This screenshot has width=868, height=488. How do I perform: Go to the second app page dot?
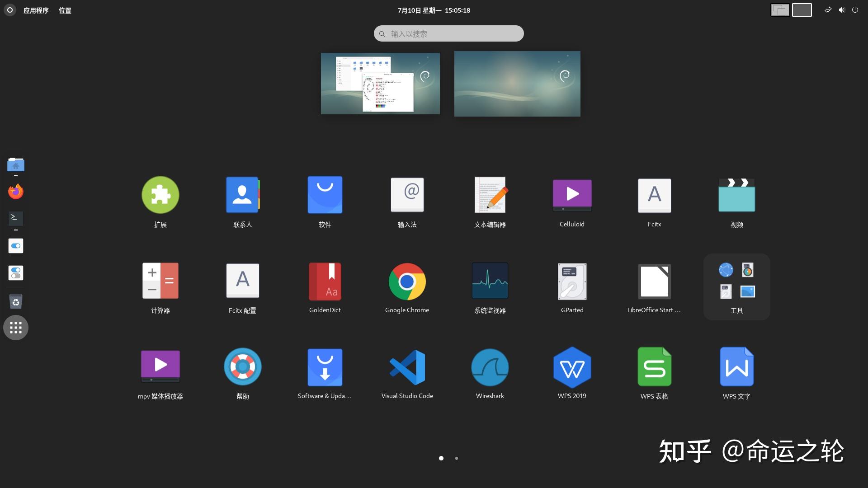coord(457,458)
